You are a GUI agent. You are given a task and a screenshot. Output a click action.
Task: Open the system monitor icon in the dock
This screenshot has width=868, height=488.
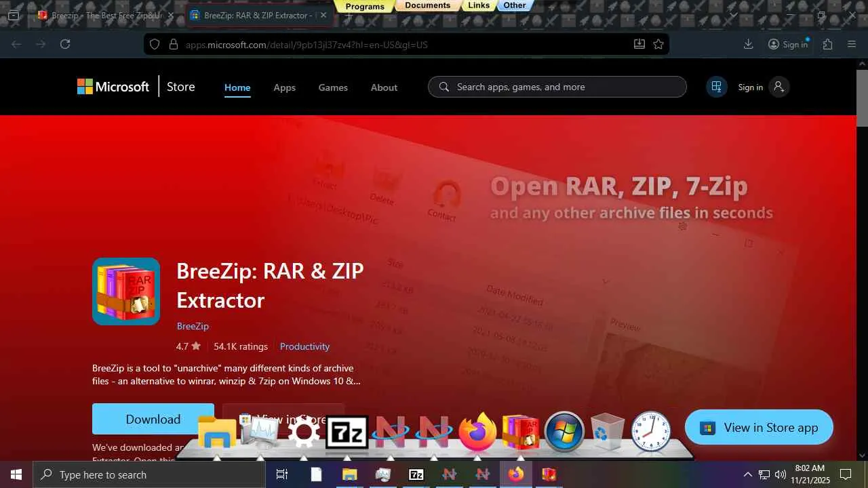click(x=260, y=432)
